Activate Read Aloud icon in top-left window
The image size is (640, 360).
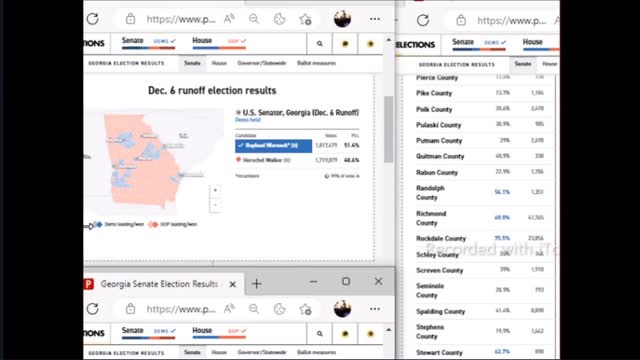tap(229, 19)
